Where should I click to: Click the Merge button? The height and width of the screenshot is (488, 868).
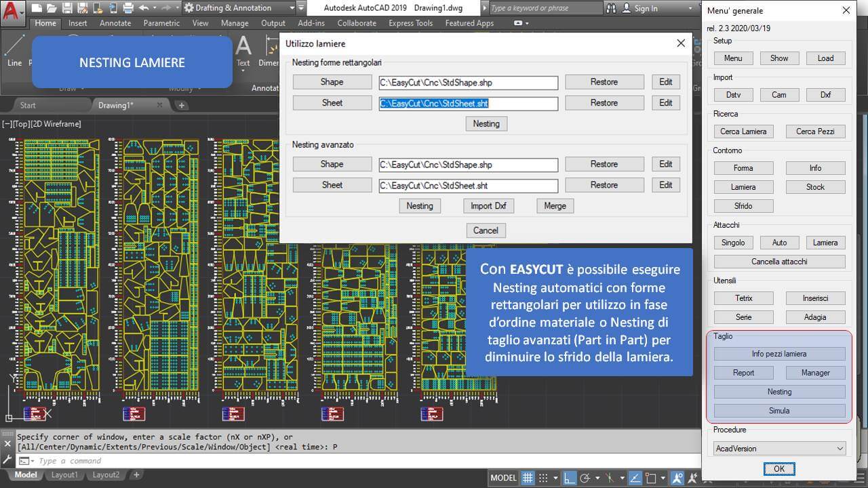555,206
